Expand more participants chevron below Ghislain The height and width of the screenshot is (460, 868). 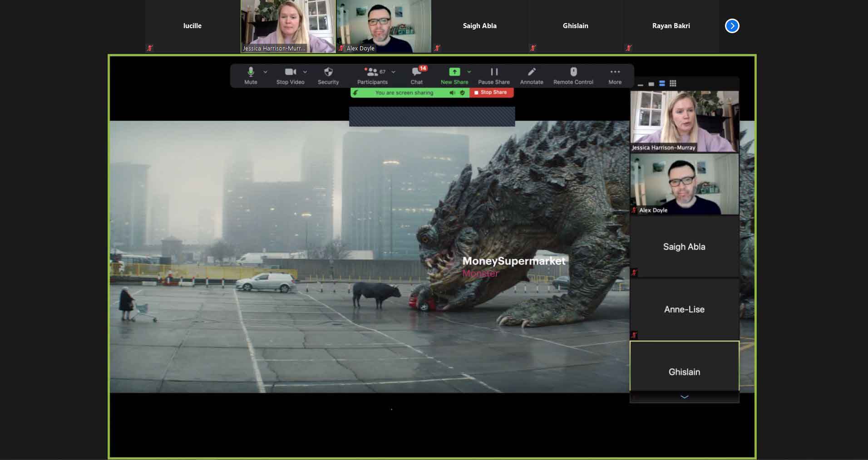(x=684, y=397)
